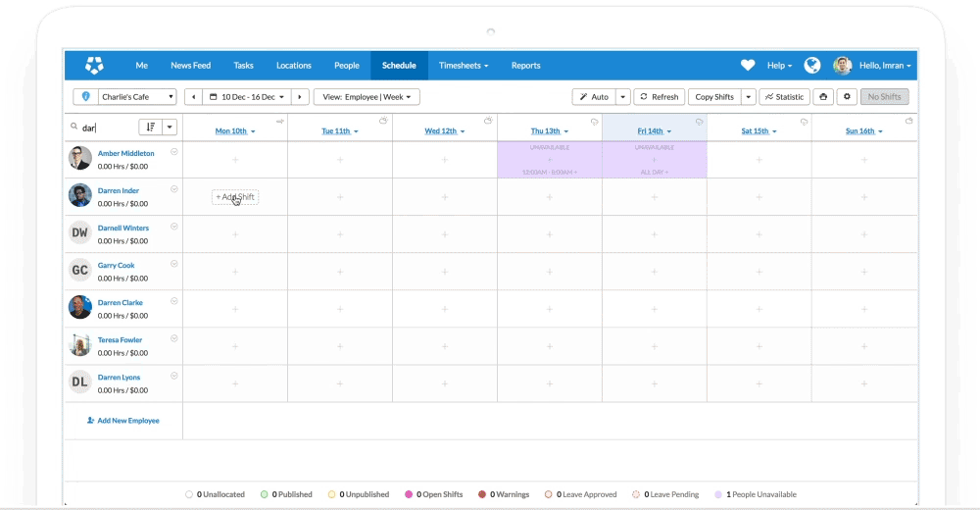Screen dimensions: 980x510
Task: Go to next week arrow
Action: [x=300, y=97]
